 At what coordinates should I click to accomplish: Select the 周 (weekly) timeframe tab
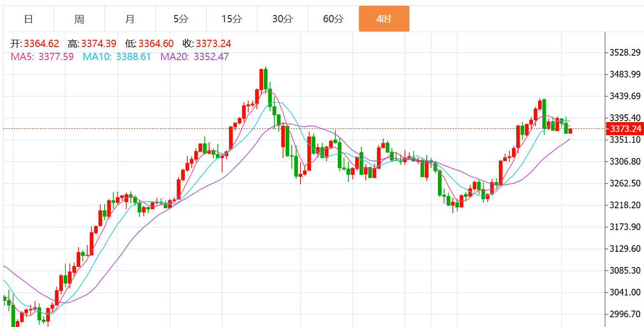coord(79,19)
